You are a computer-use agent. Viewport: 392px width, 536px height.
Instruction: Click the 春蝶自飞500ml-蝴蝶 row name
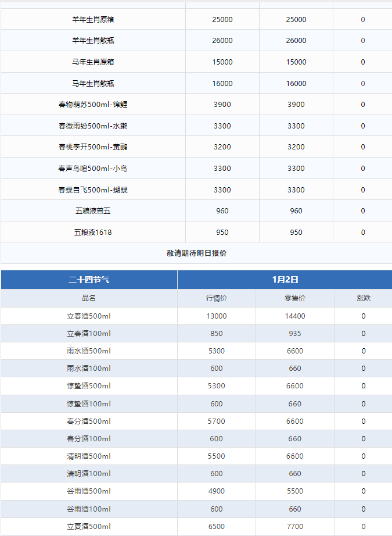click(x=93, y=190)
